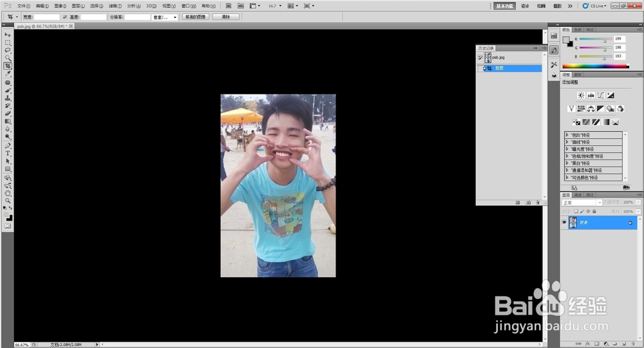Switch to the 设计 workspace

pyautogui.click(x=525, y=6)
